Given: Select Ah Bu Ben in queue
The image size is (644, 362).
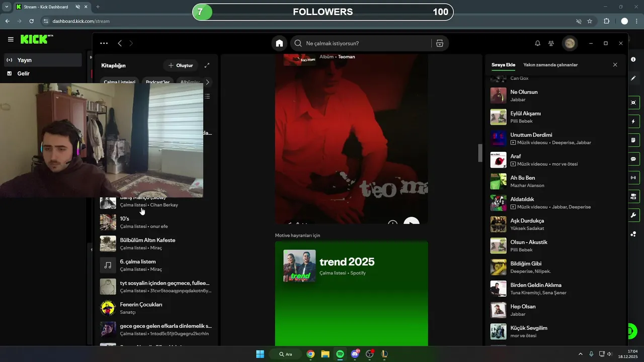Looking at the screenshot, I should pyautogui.click(x=555, y=182).
